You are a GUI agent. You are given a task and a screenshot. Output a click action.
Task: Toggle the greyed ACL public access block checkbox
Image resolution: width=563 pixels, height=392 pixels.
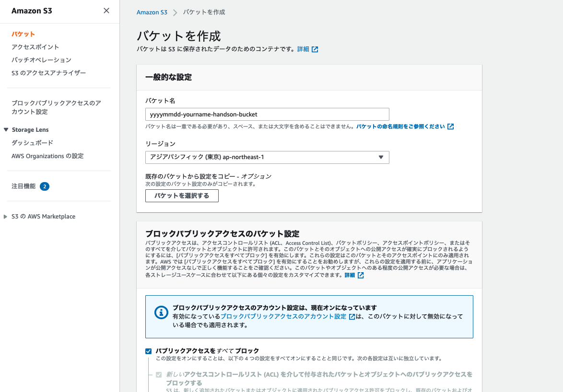pos(159,374)
